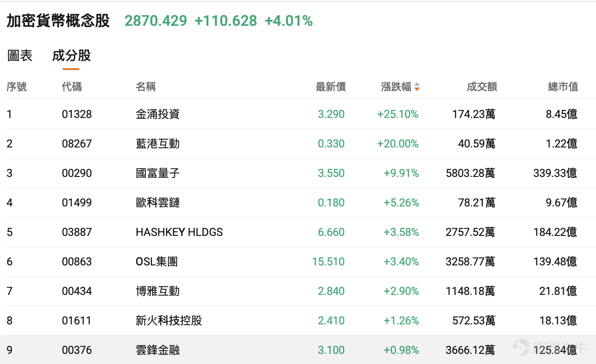Click latest price 2.410
This screenshot has height=364, width=596.
(x=331, y=321)
